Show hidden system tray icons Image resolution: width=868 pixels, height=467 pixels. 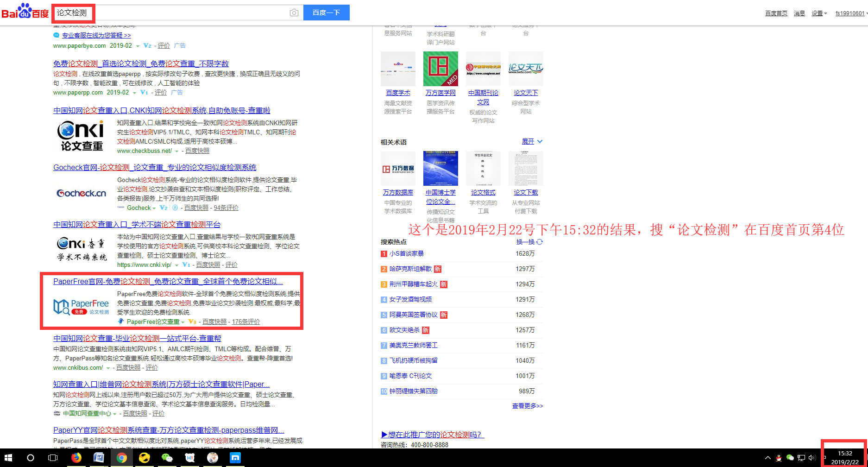coord(767,458)
